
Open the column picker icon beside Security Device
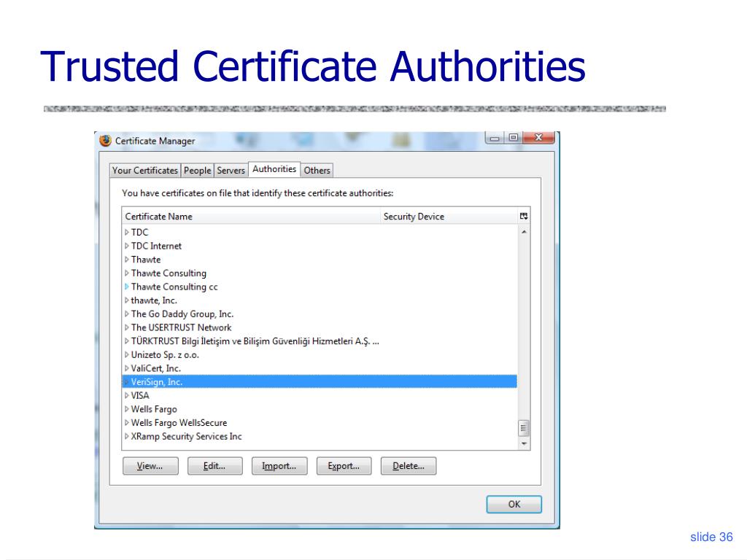pos(524,216)
